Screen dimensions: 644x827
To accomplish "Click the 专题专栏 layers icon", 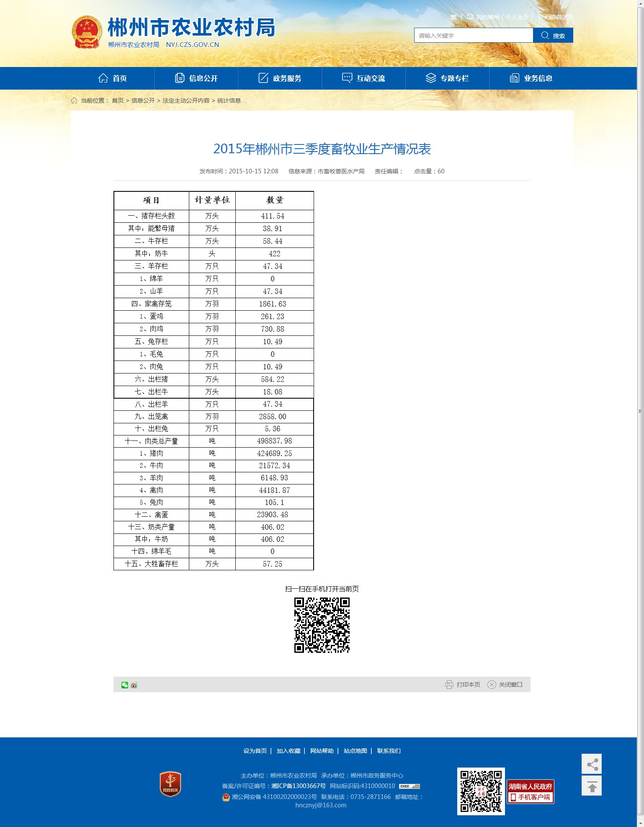I will (x=431, y=78).
